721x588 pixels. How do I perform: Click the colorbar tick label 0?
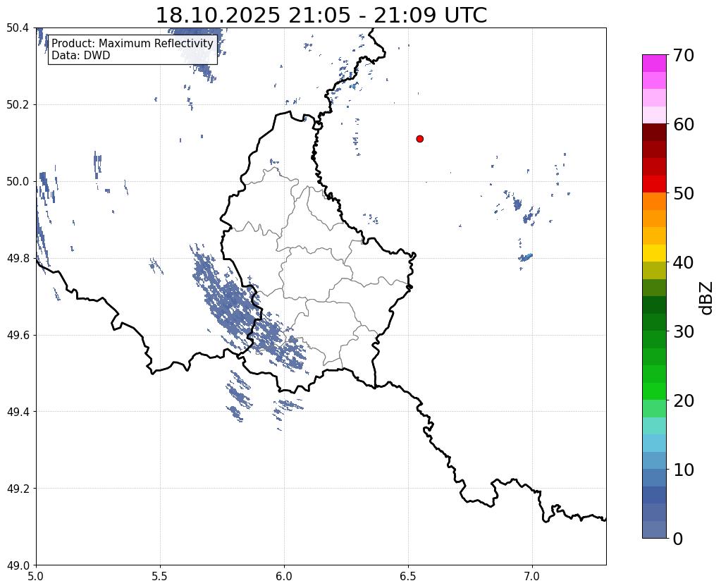[678, 539]
